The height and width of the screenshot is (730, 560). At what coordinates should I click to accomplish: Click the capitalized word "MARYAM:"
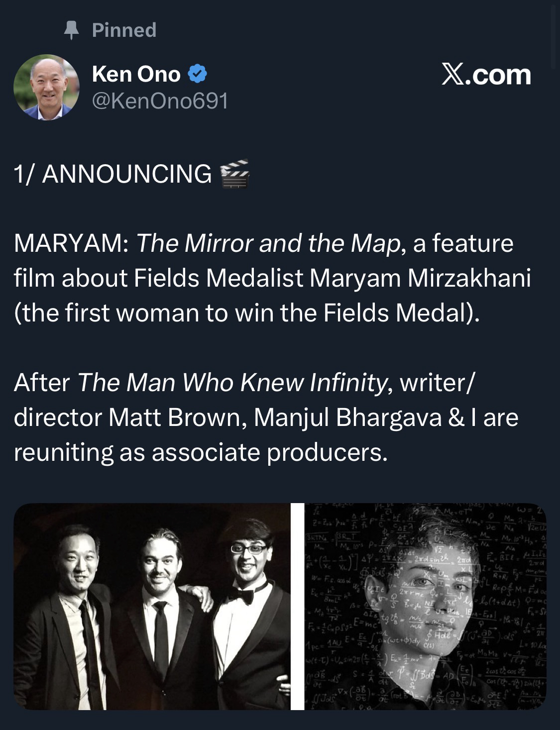pyautogui.click(x=72, y=243)
